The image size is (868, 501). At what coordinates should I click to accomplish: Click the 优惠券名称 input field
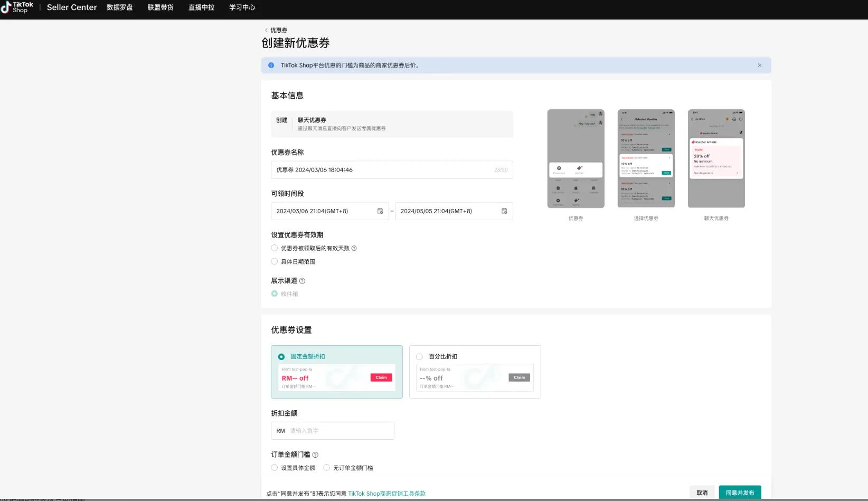(x=392, y=170)
